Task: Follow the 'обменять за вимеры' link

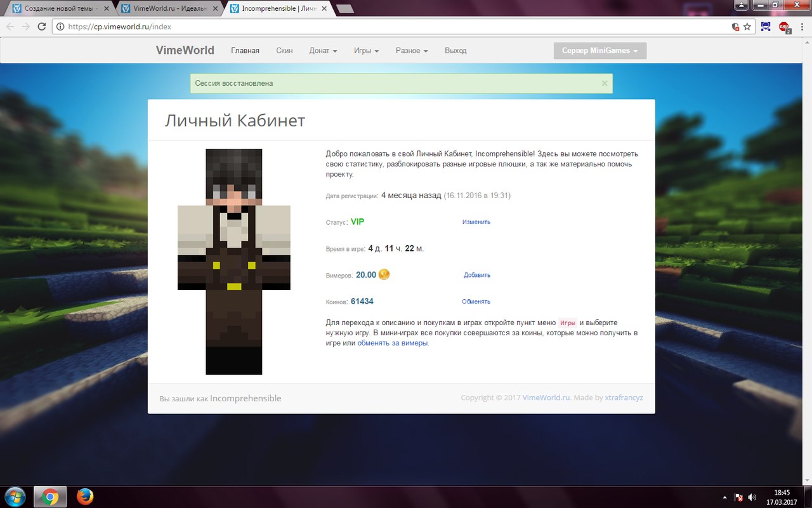Action: click(393, 343)
